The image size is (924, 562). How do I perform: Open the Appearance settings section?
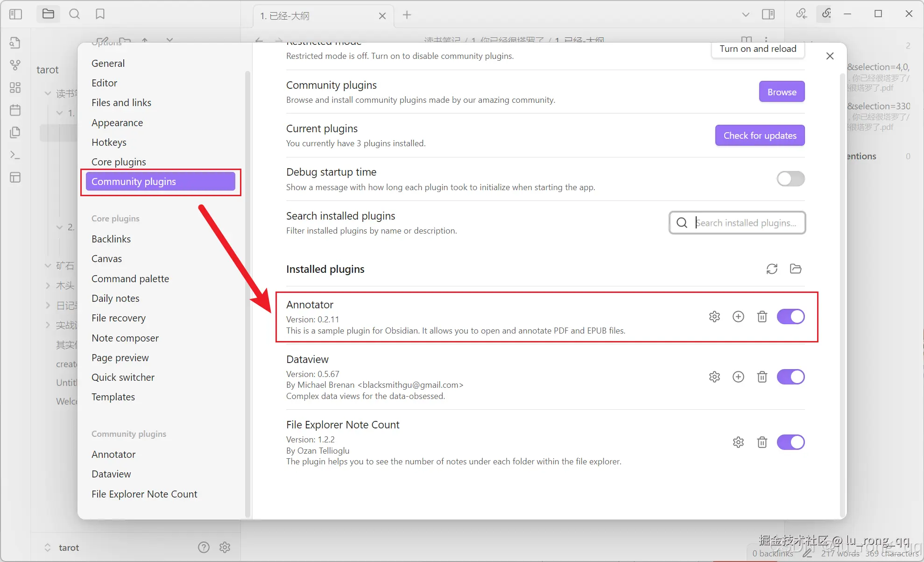(117, 122)
